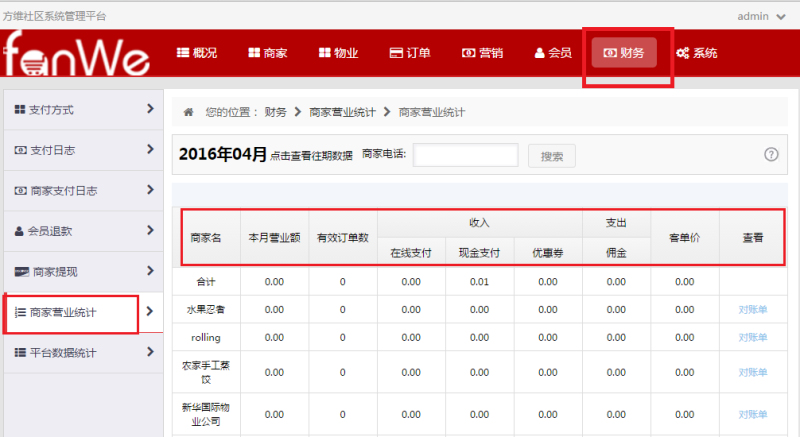Expand 支付日志 sidebar item

[82, 150]
